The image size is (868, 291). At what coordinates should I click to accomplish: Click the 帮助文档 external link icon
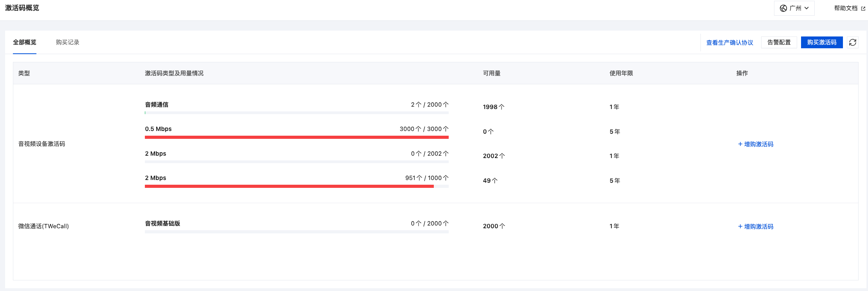point(863,9)
